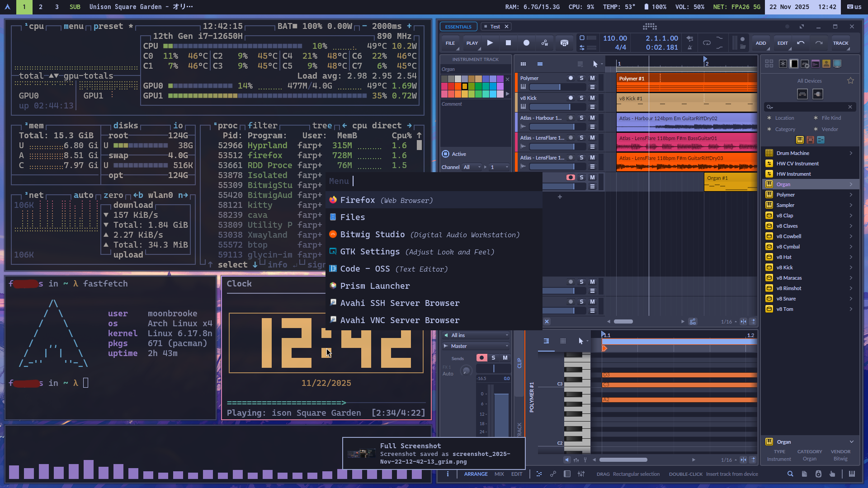Click the ADD button
Screen dimensions: 868x488
(761, 43)
